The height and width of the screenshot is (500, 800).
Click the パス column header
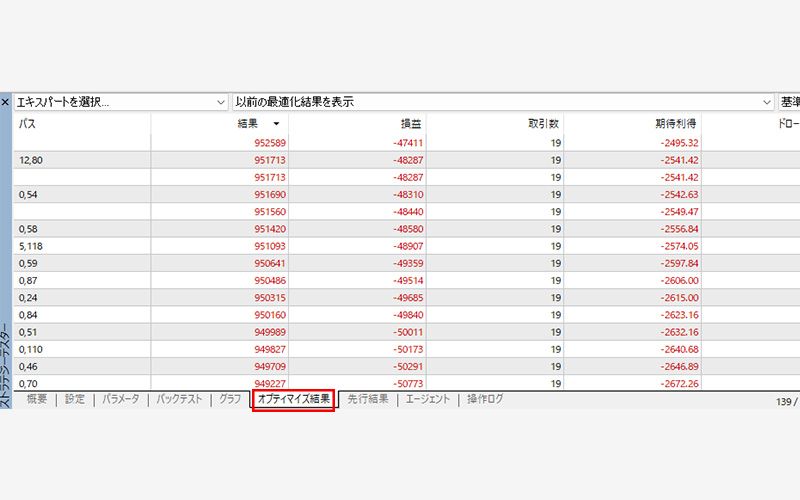(80, 123)
